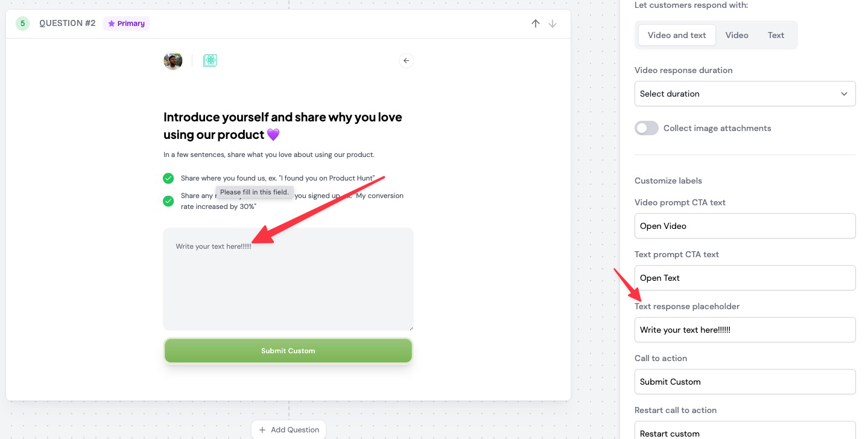This screenshot has width=868, height=439.
Task: Click the step number 5 badge
Action: tap(23, 24)
